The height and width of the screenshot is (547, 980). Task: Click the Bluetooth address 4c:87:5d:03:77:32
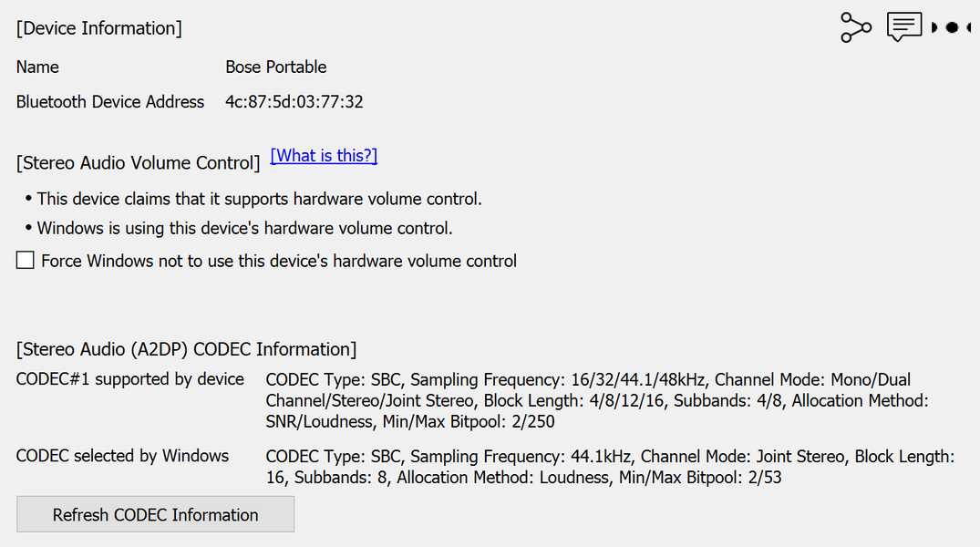pos(294,102)
